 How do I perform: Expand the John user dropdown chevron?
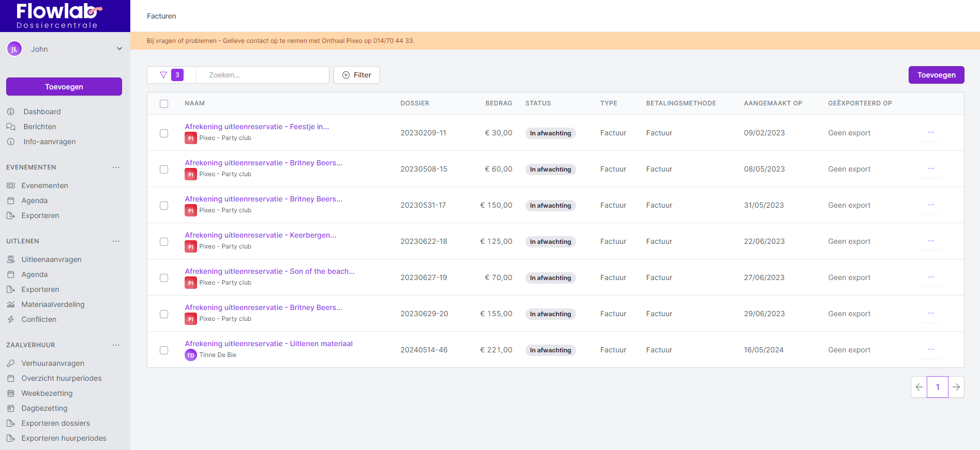(x=119, y=49)
